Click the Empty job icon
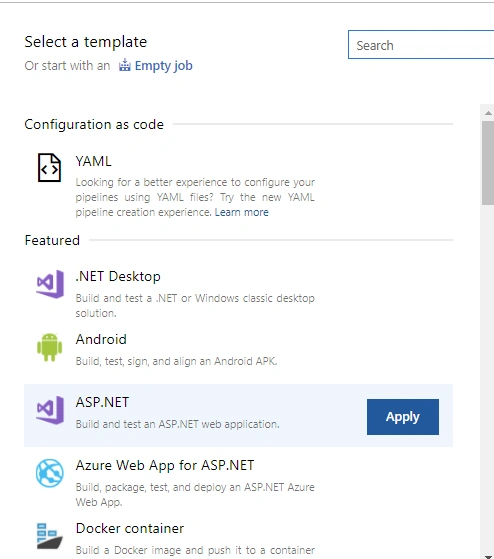 [125, 65]
